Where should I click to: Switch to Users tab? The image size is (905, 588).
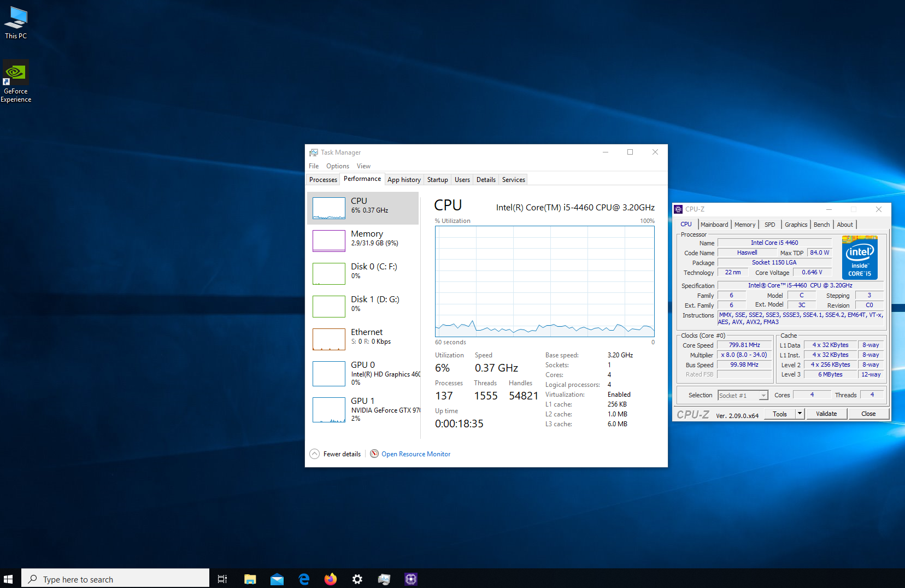click(462, 180)
